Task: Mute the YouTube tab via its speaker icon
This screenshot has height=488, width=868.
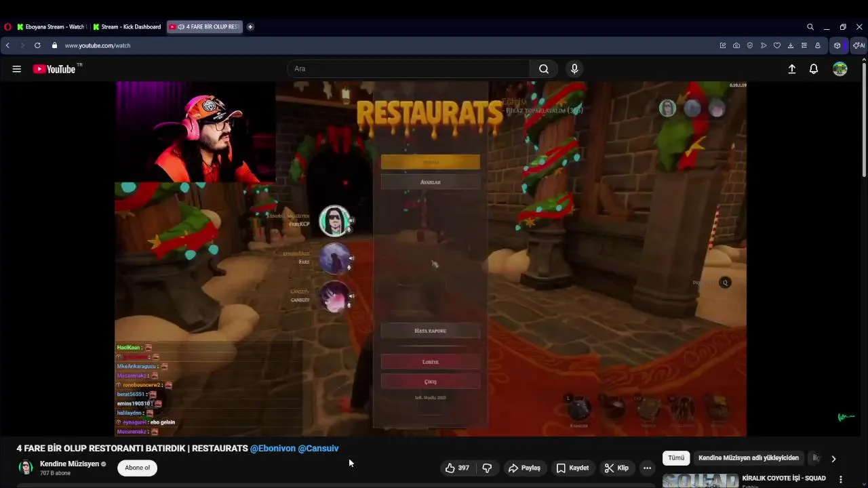Action: click(x=181, y=27)
